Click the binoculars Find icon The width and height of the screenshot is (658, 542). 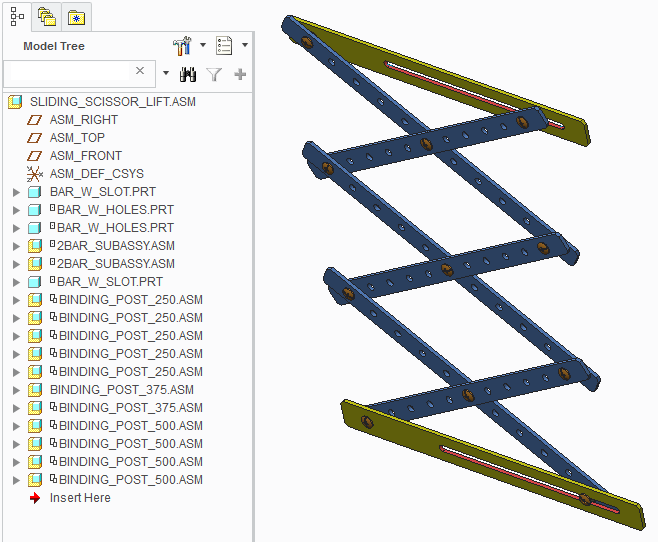click(x=188, y=74)
